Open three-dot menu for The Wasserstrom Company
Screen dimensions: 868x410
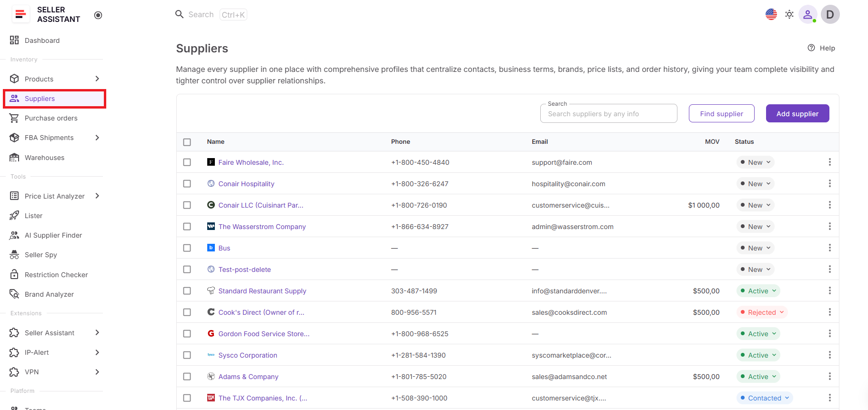point(830,226)
